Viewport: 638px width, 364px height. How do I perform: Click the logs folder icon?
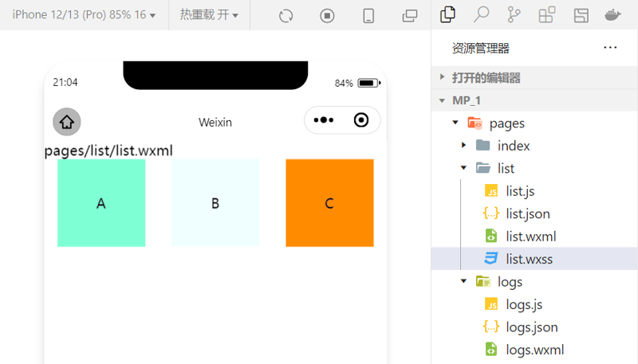[483, 281]
